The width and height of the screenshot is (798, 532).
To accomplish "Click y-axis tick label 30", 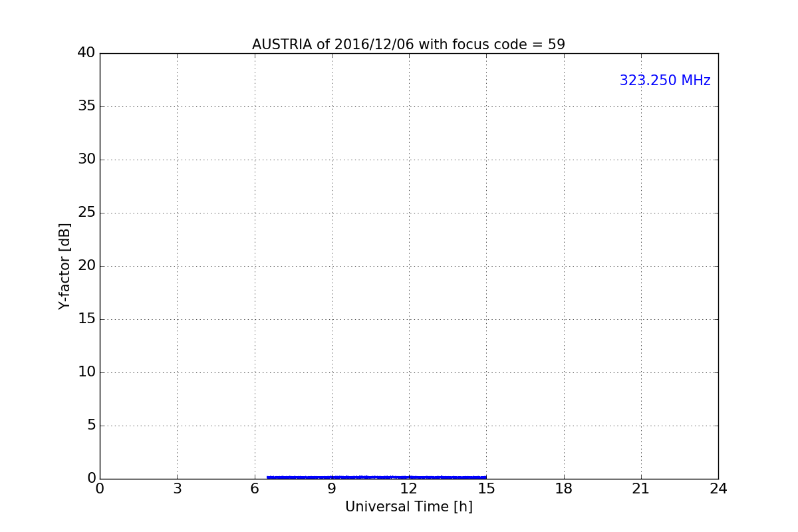I will pyautogui.click(x=86, y=159).
